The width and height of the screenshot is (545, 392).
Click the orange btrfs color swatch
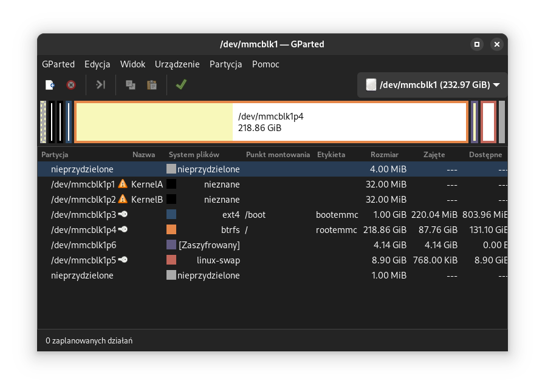pyautogui.click(x=171, y=230)
